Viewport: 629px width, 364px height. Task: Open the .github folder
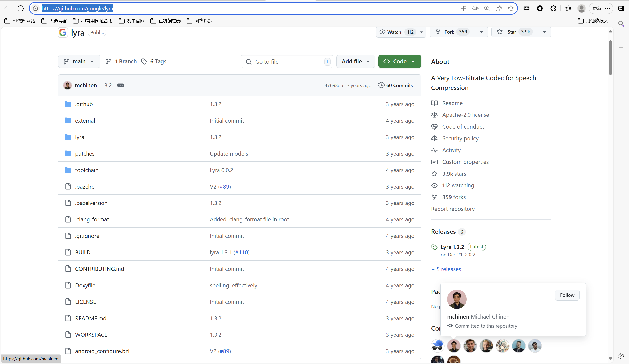click(84, 104)
